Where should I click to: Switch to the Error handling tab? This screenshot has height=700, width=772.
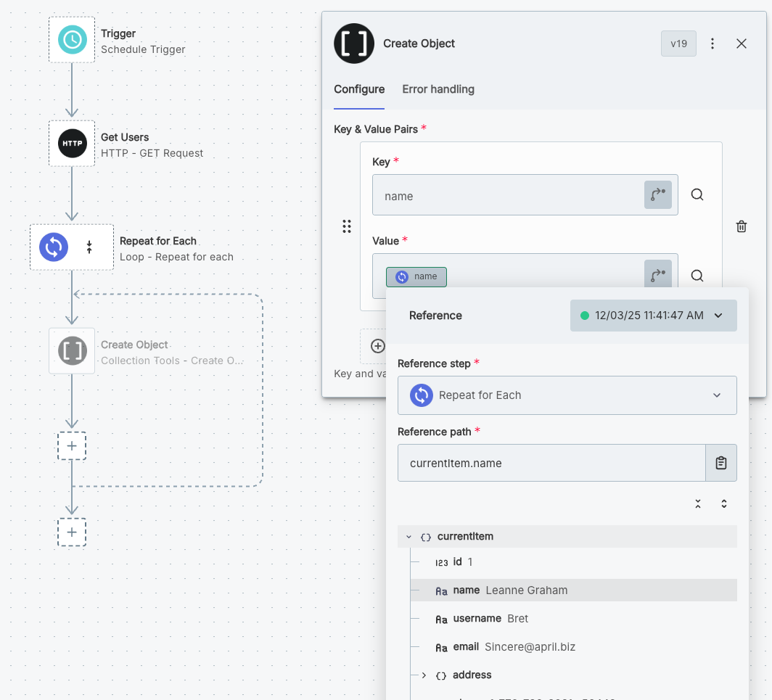pos(438,89)
